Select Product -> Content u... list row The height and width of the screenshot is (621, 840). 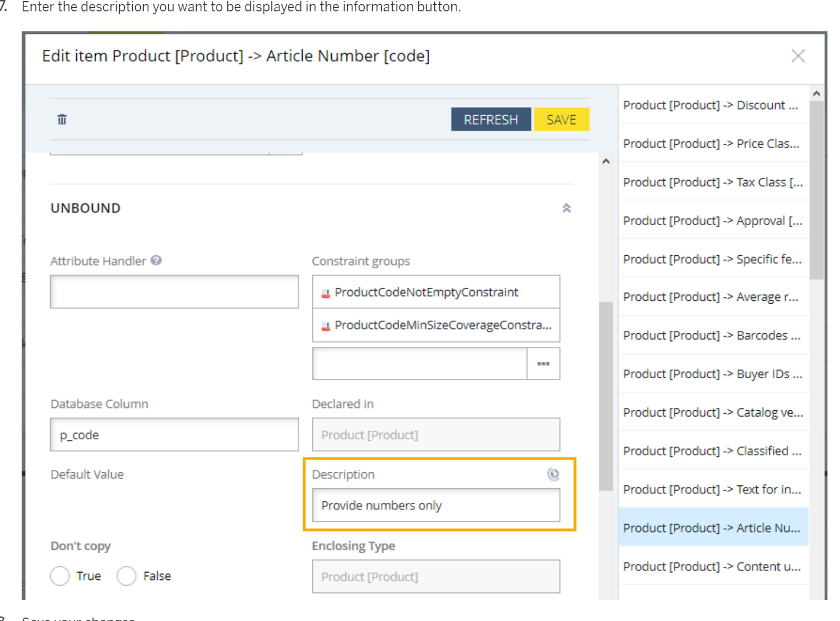pos(713,566)
